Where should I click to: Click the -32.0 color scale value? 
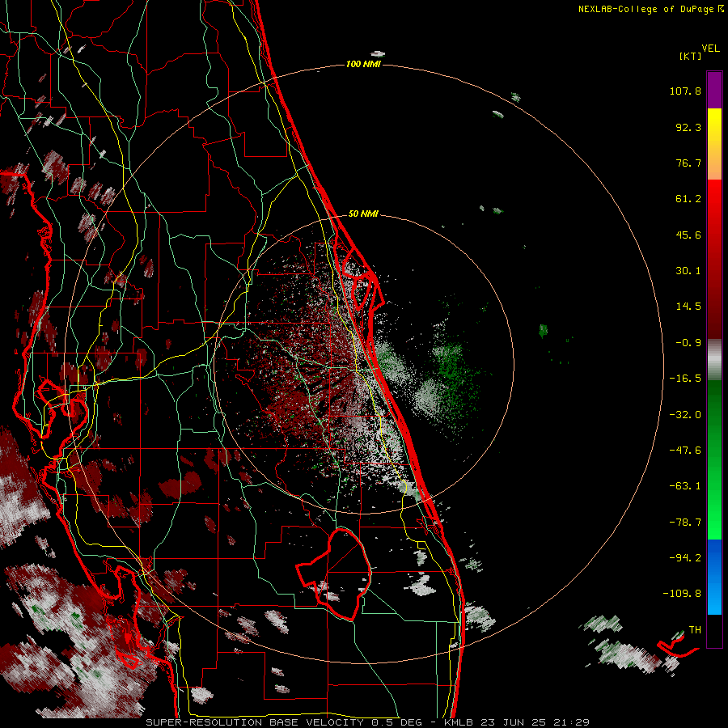(685, 415)
